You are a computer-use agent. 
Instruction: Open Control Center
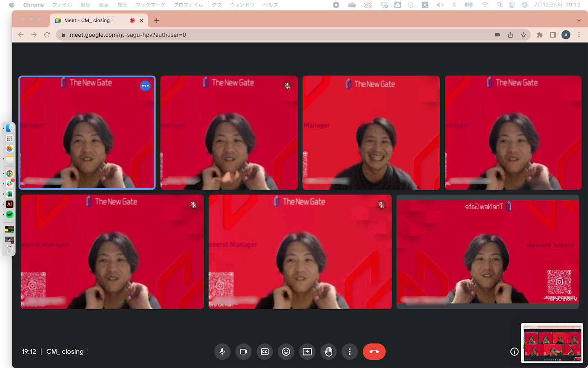pos(512,5)
